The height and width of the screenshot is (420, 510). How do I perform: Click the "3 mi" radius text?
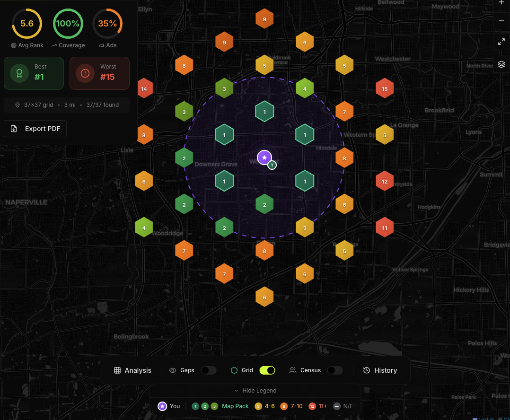click(x=70, y=105)
